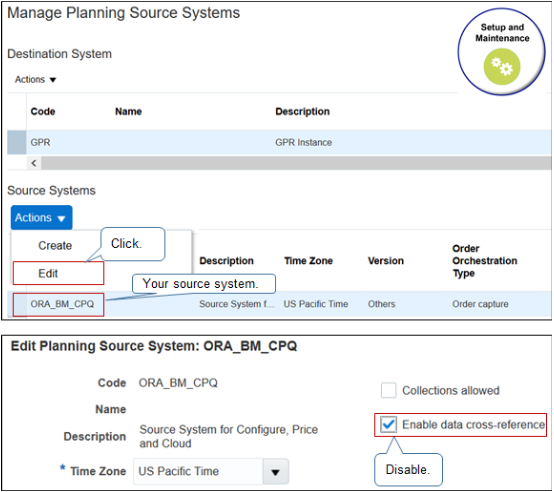Click the Destination Name column header
Viewport: 554px width, 492px height.
coord(128,112)
